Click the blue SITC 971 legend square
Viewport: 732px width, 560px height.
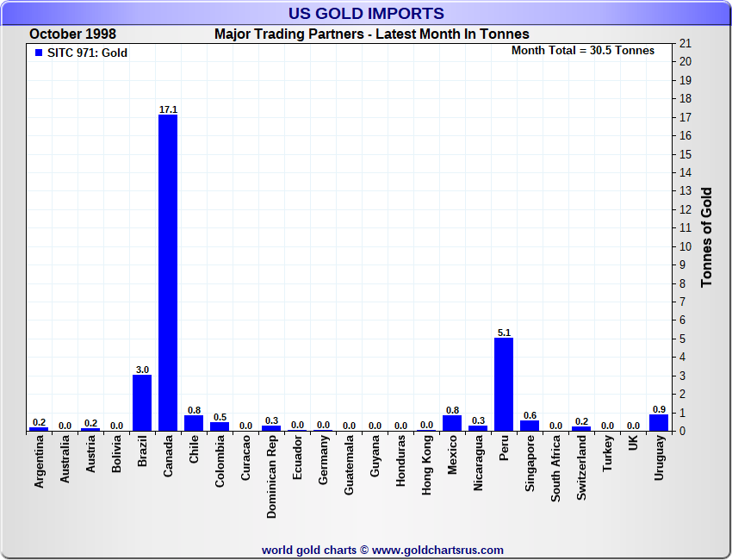[39, 53]
